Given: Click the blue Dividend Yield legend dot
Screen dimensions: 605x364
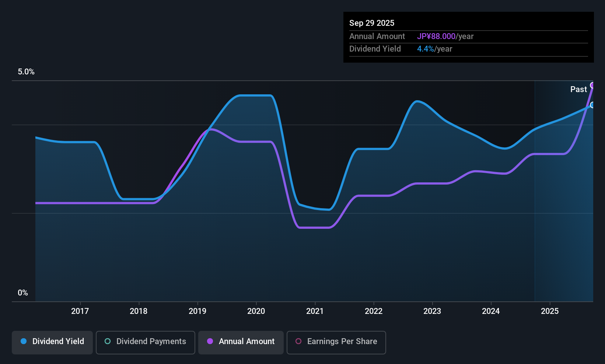Looking at the screenshot, I should (x=24, y=341).
